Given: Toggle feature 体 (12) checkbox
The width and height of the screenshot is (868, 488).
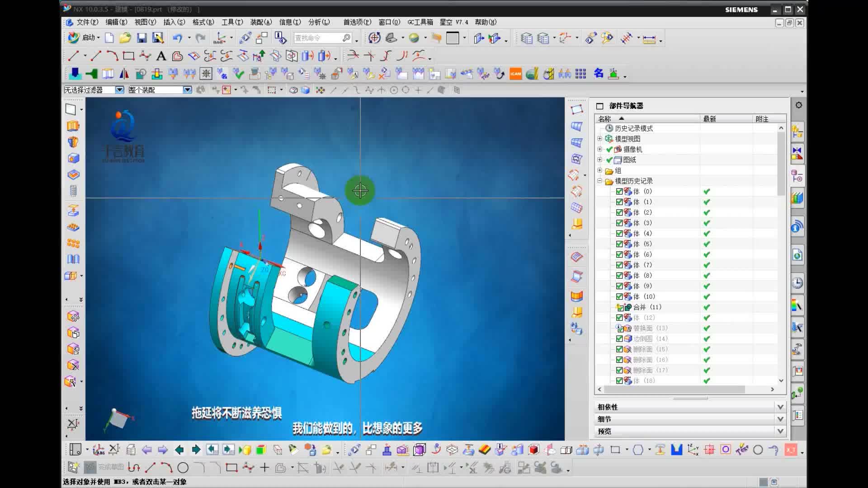Looking at the screenshot, I should pos(619,318).
